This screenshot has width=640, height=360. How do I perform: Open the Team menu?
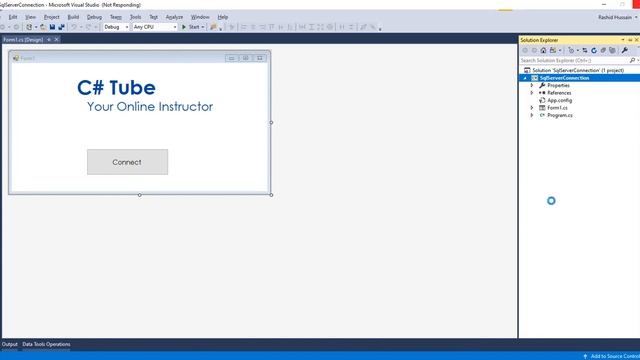116,17
